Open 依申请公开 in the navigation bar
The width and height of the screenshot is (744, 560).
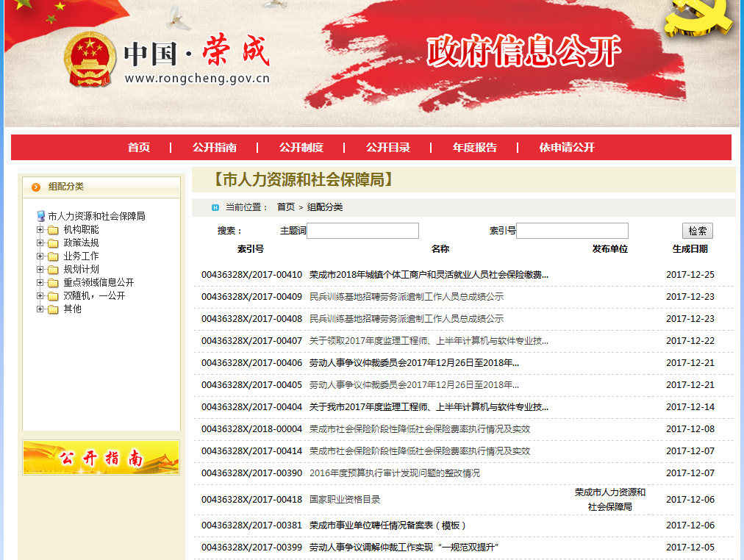click(x=567, y=148)
